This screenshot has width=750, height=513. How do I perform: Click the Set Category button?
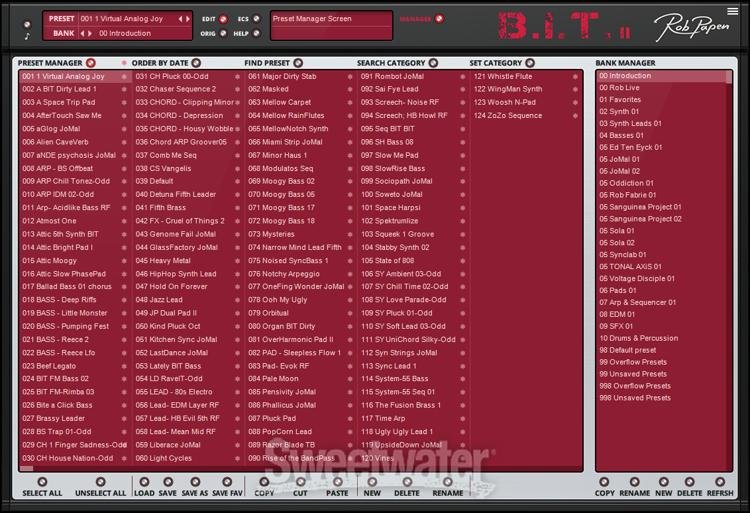point(530,63)
